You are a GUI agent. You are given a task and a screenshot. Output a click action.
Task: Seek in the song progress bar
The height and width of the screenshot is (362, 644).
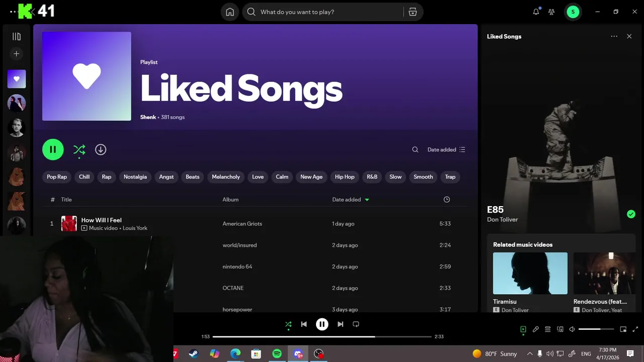pos(322,336)
